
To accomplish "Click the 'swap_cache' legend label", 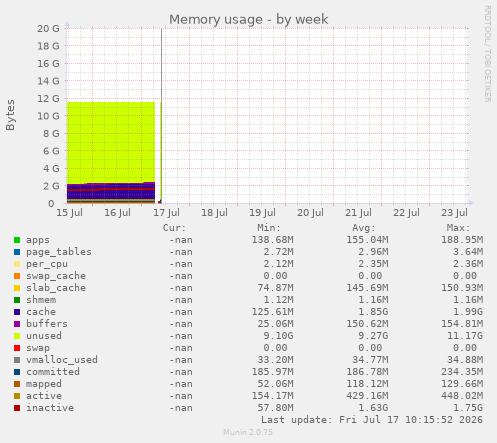I will [56, 276].
